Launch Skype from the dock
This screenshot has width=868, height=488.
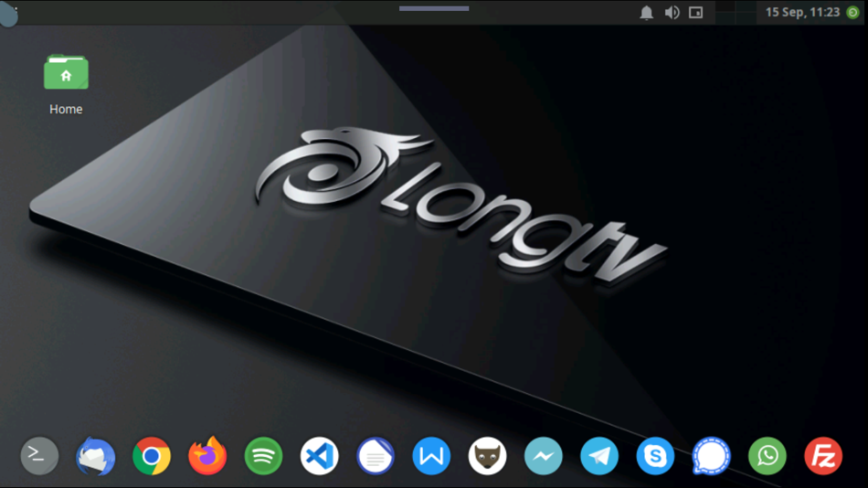coord(655,456)
